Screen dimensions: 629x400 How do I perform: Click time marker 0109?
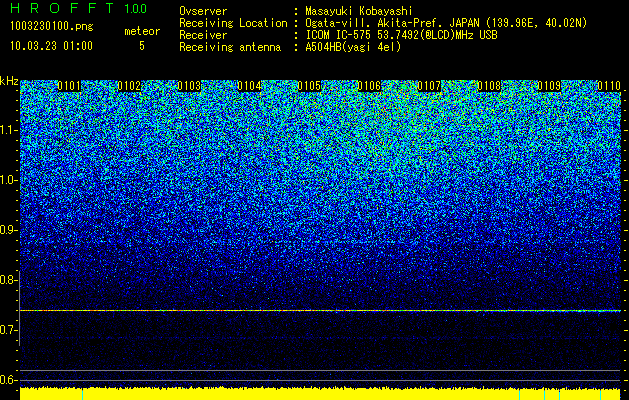549,86
